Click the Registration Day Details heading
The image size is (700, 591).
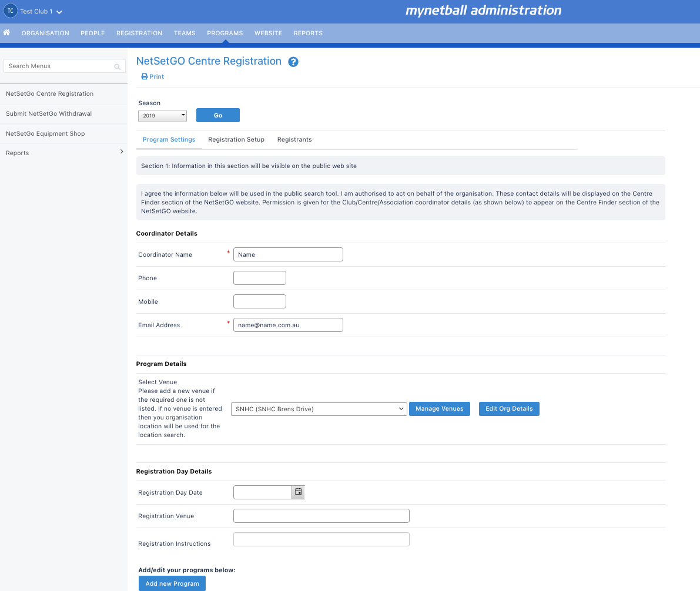pyautogui.click(x=173, y=471)
